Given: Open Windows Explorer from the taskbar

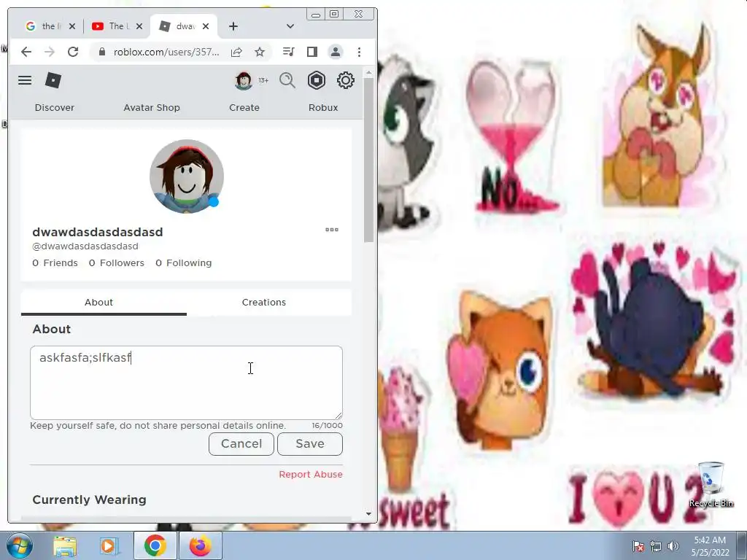Looking at the screenshot, I should click(65, 545).
